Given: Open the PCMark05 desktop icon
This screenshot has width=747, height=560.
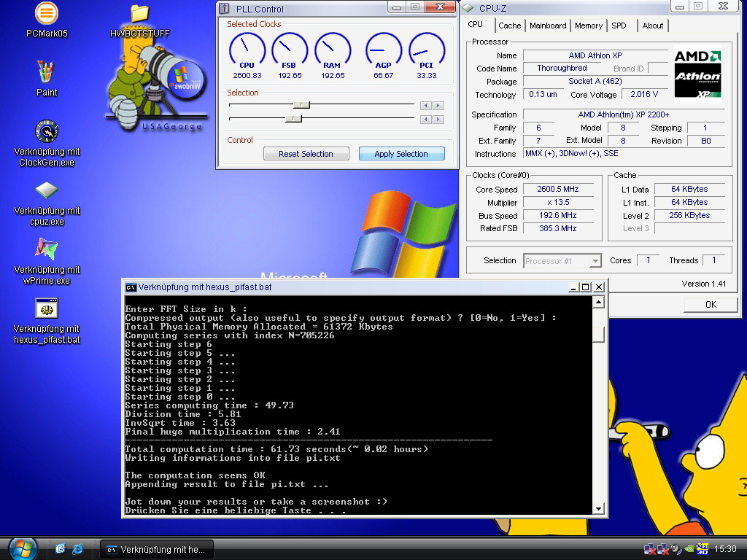Looking at the screenshot, I should tap(47, 13).
